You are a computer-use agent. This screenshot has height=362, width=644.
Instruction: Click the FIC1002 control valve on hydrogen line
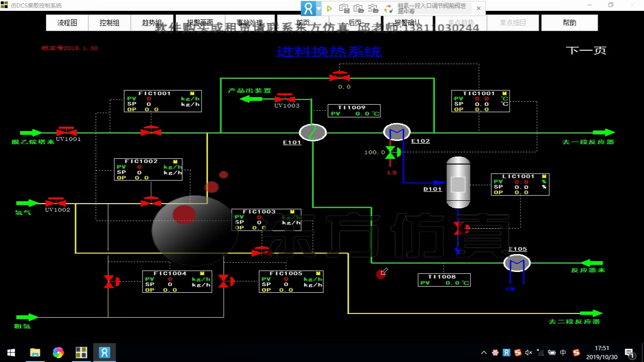coord(151,202)
